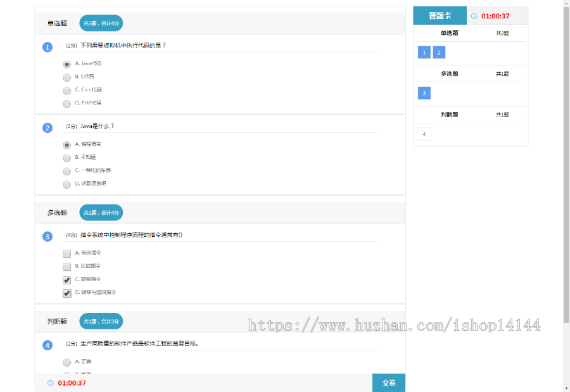Select question 3 in the answer card panel

click(424, 93)
